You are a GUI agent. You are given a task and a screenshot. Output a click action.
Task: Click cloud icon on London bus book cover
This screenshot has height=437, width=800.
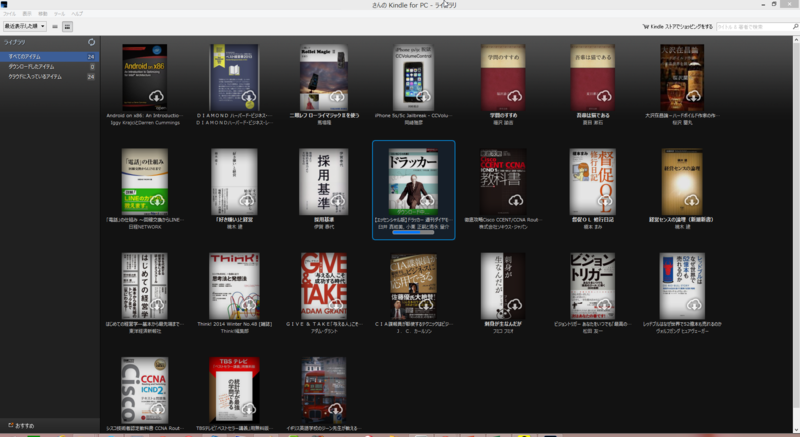(335, 409)
